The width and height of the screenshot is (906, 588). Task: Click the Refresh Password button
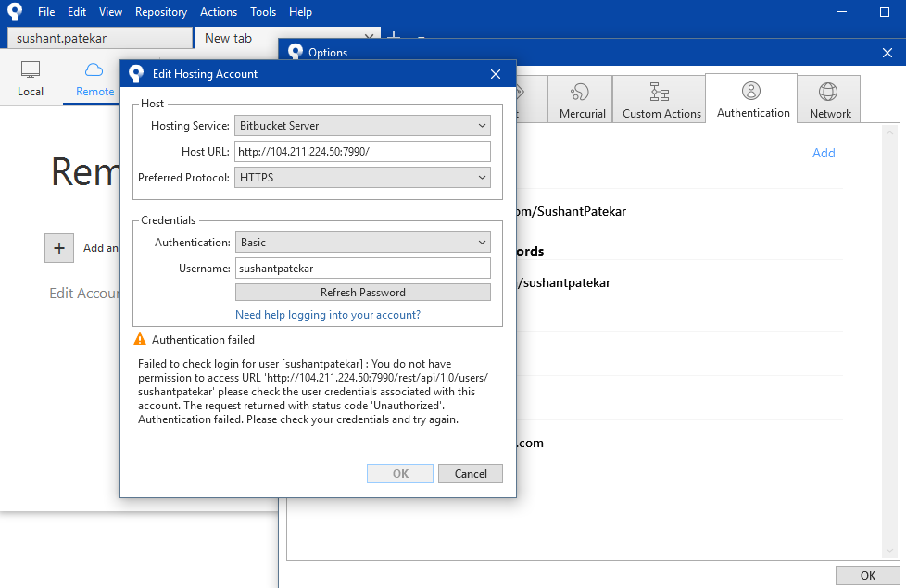point(363,293)
